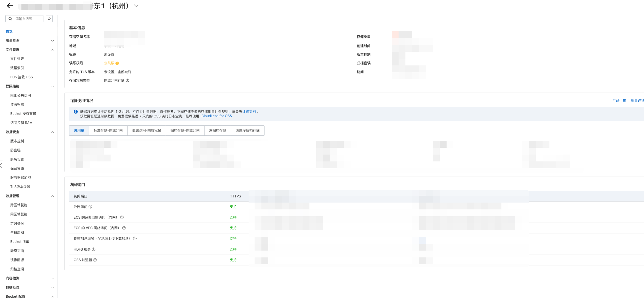The width and height of the screenshot is (644, 298).
Task: Open the 计费文档 link
Action: [x=249, y=112]
